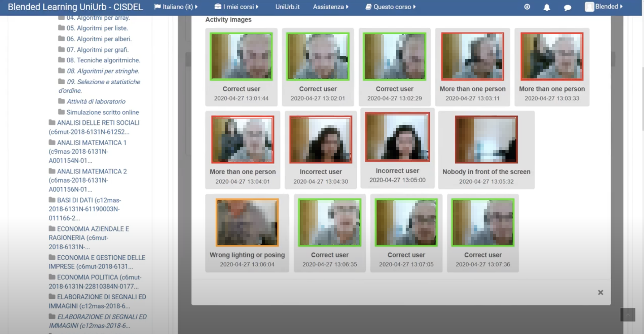Click the folder icon next to 04. Algoritmi per array
The image size is (644, 334).
61,17
